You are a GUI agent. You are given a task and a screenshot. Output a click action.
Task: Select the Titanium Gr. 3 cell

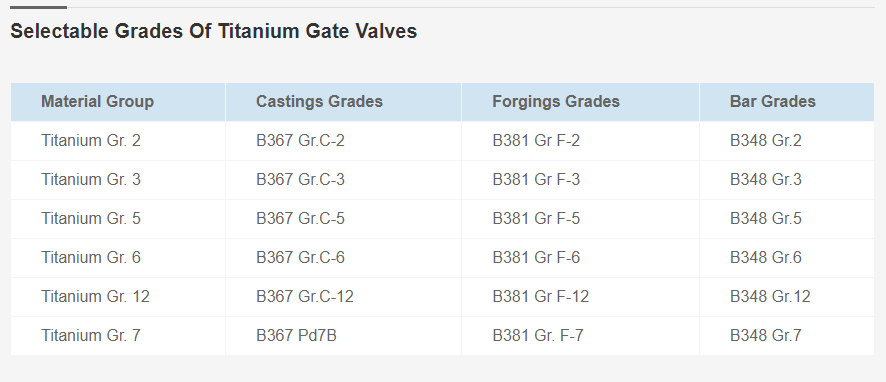tap(118, 180)
